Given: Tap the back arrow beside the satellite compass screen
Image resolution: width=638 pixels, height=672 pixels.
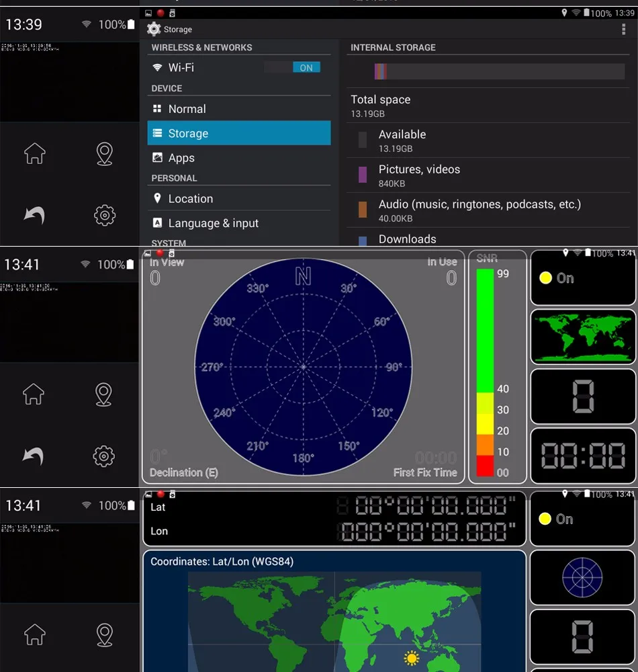Looking at the screenshot, I should coord(34,456).
